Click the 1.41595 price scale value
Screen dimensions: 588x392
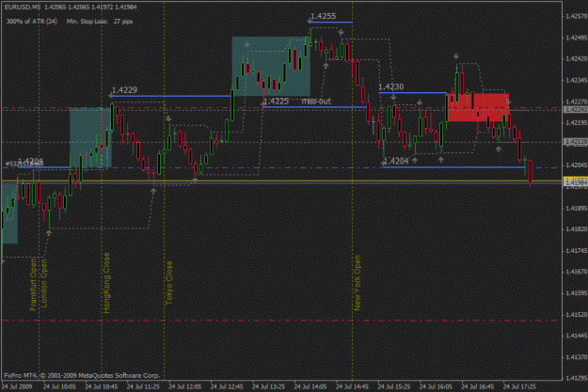pyautogui.click(x=577, y=293)
